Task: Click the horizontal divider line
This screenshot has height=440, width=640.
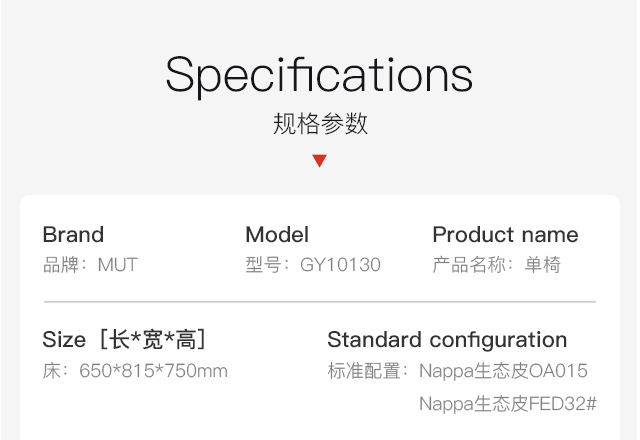Action: [320, 302]
